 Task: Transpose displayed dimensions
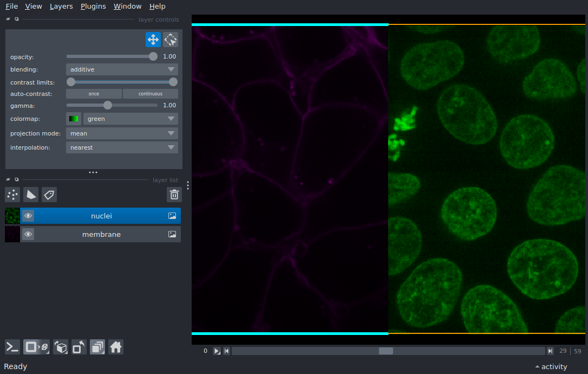pyautogui.click(x=79, y=347)
